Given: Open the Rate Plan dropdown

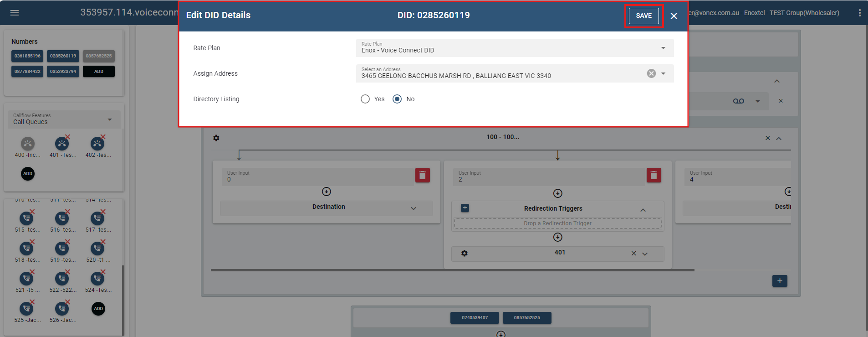Looking at the screenshot, I should 515,48.
